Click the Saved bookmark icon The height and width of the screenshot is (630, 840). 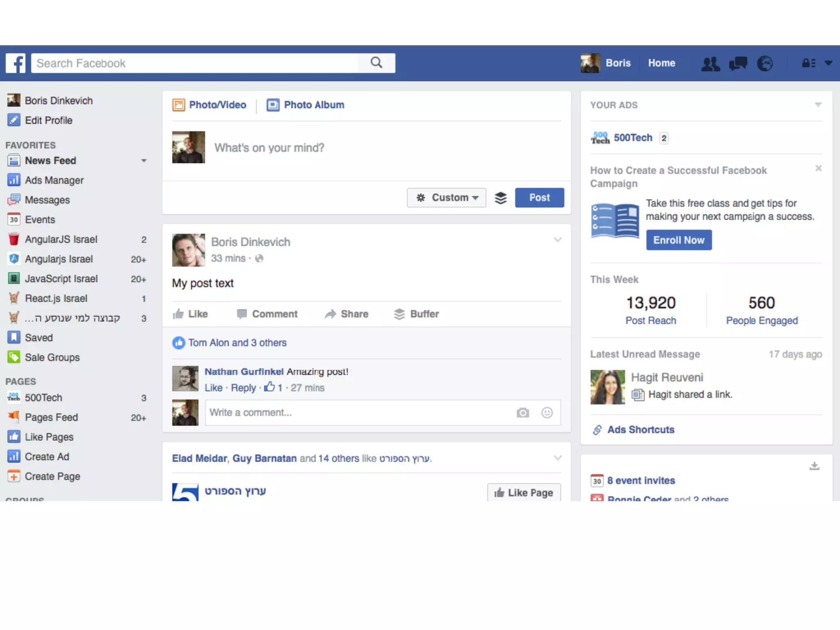[x=14, y=338]
